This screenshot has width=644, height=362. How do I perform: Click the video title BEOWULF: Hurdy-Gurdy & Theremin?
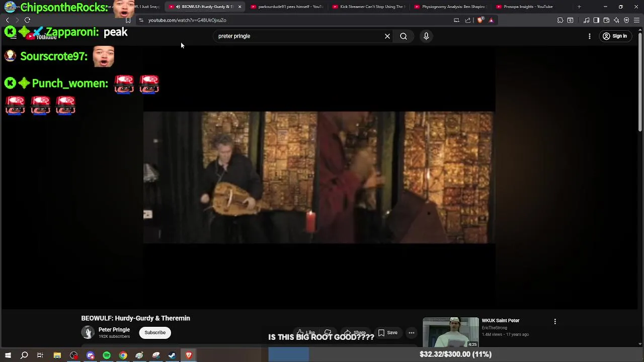pyautogui.click(x=135, y=318)
